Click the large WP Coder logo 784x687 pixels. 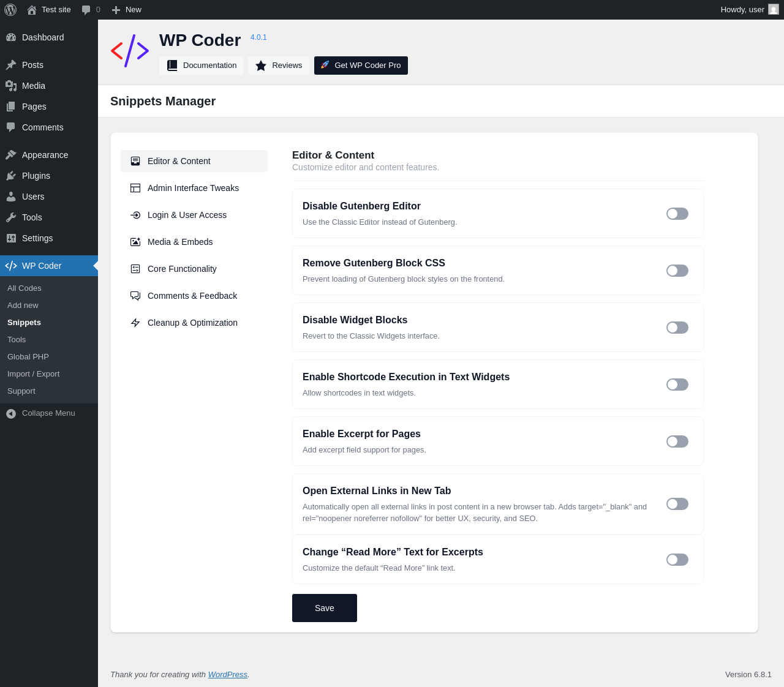(x=130, y=51)
